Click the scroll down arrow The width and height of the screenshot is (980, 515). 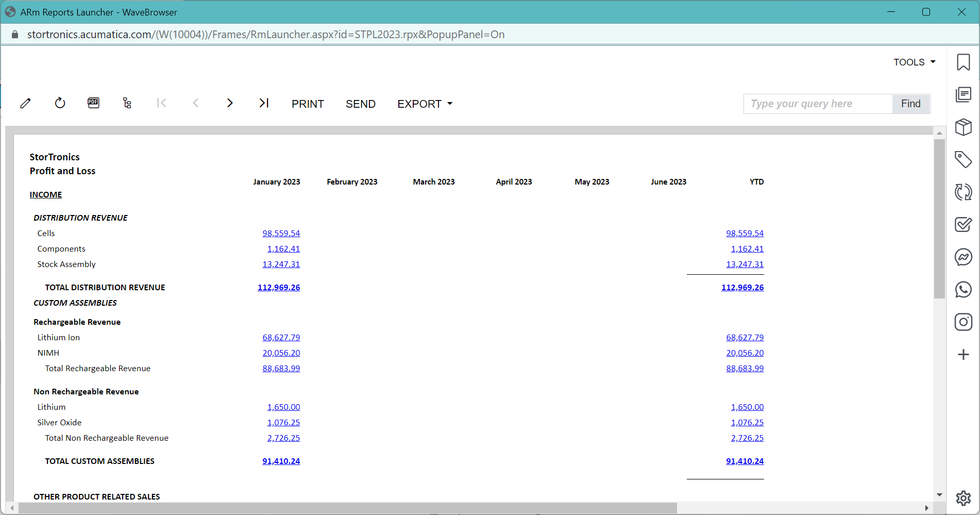[939, 495]
